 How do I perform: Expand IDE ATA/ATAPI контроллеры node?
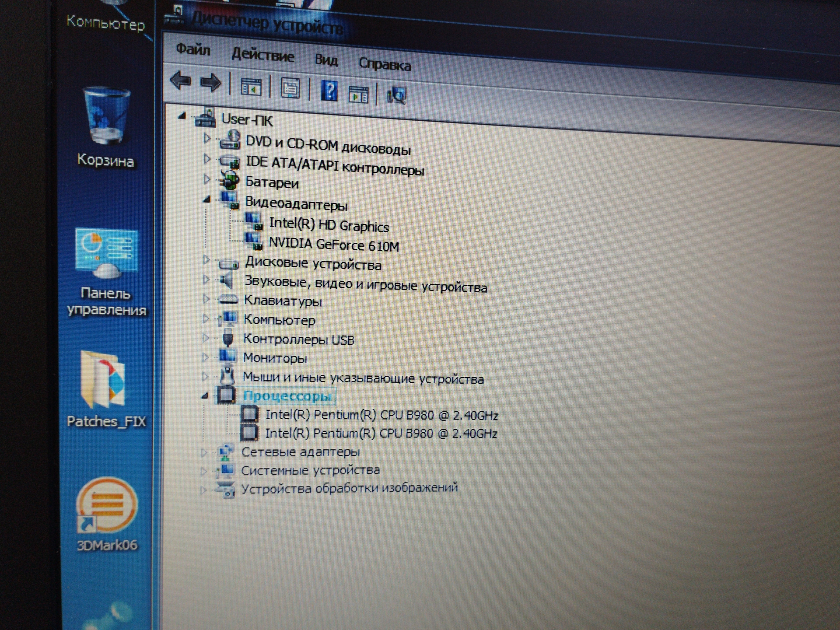[206, 159]
